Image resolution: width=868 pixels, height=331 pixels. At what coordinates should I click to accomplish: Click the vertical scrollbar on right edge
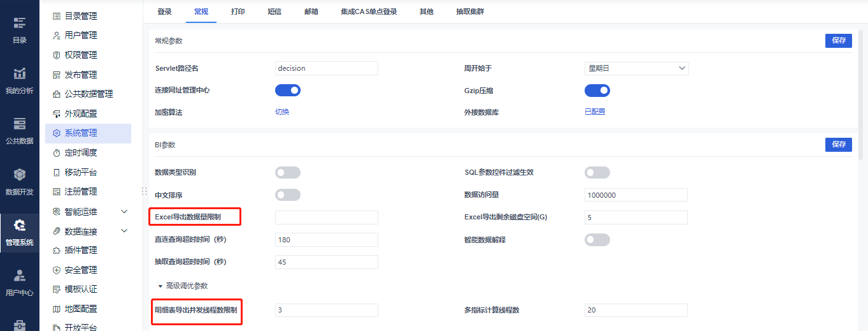tap(862, 96)
